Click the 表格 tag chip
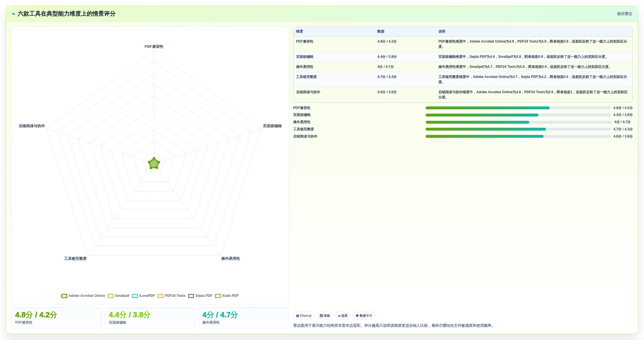Image resolution: width=644 pixels, height=340 pixels. pos(325,316)
